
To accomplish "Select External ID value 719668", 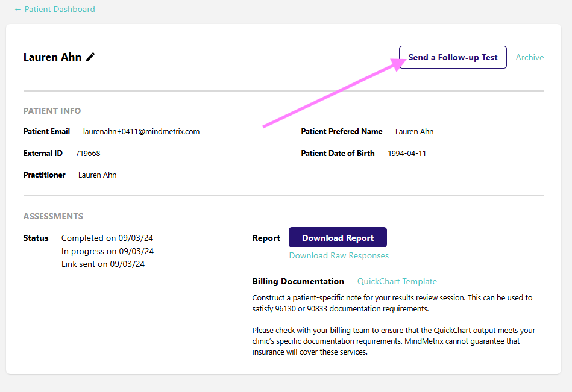I will point(88,154).
